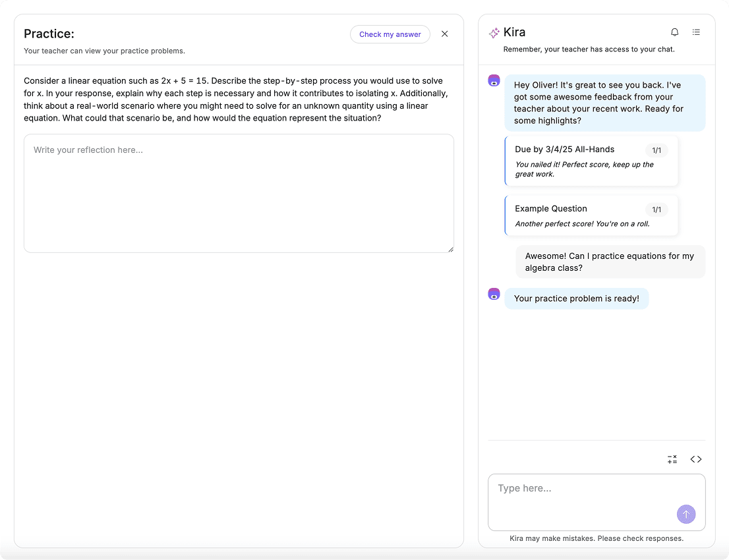Grab the reflection box resize handle
729x560 pixels.
pos(451,249)
